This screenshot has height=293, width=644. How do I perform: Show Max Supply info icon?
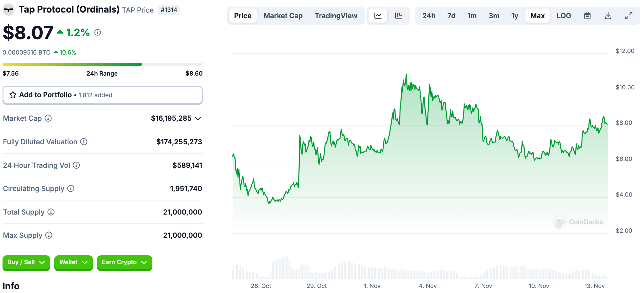[49, 235]
